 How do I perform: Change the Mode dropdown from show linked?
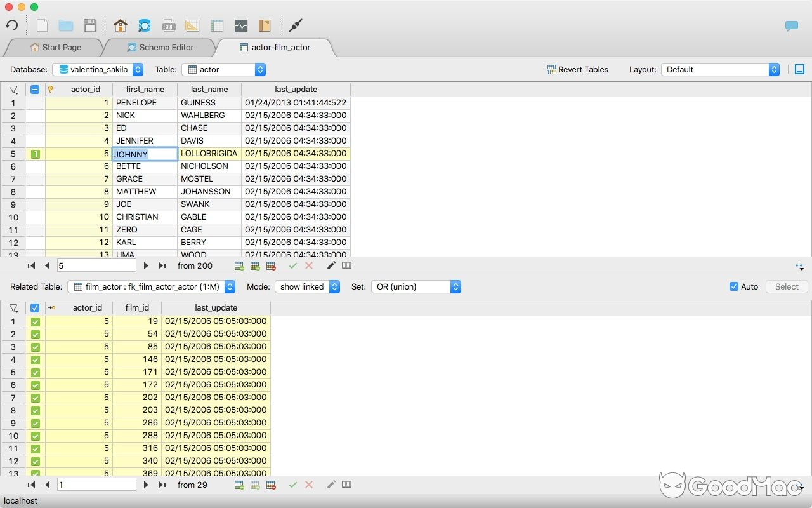pyautogui.click(x=307, y=286)
